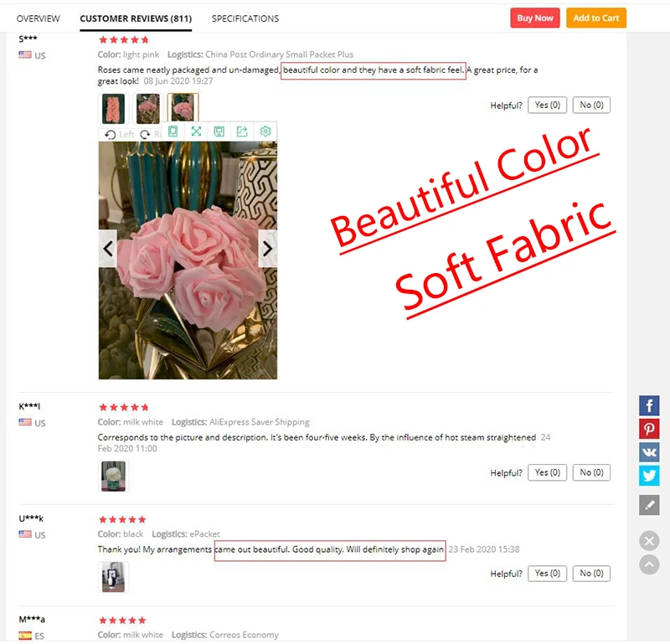Click the Buy Now button

(535, 18)
